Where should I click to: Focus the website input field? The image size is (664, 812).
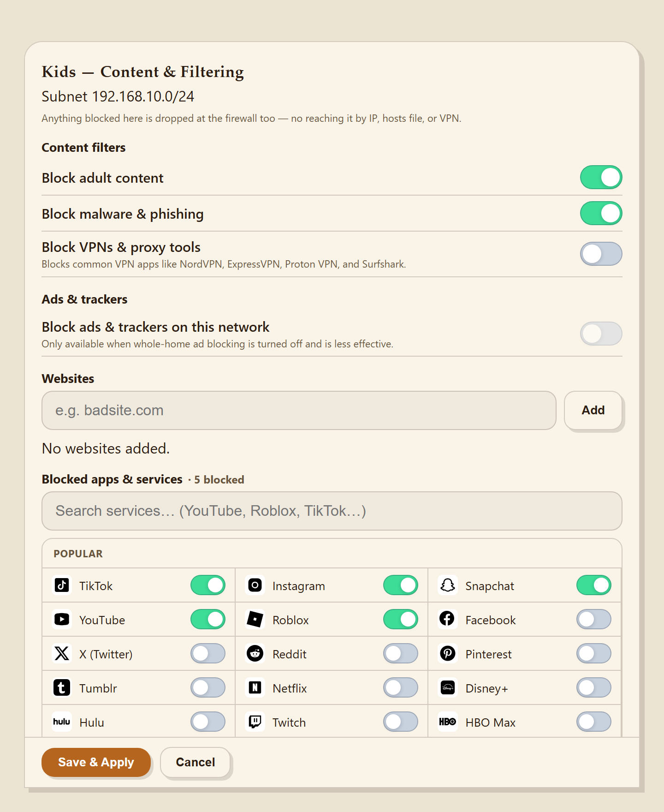[299, 410]
